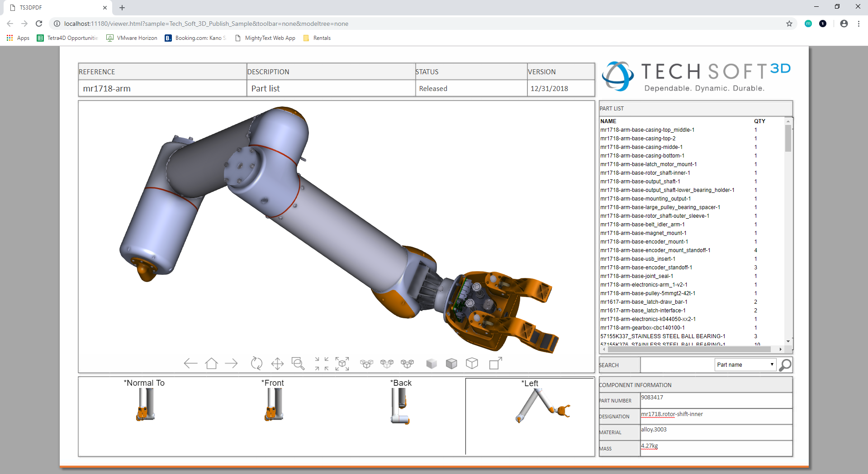
Task: Select the *Front view thumbnail
Action: pos(273,403)
